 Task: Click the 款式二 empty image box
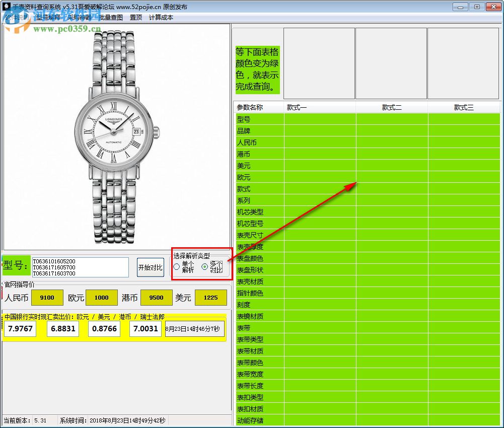[391, 63]
